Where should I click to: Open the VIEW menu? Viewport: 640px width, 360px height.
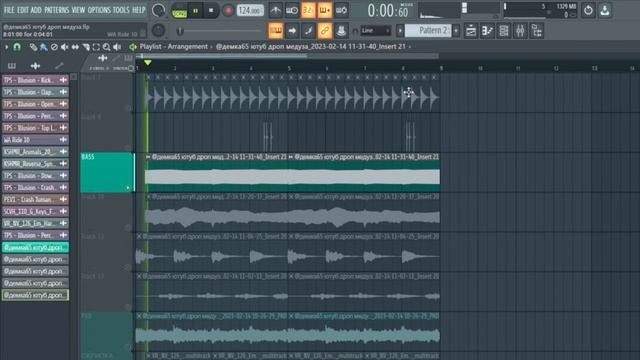78,10
